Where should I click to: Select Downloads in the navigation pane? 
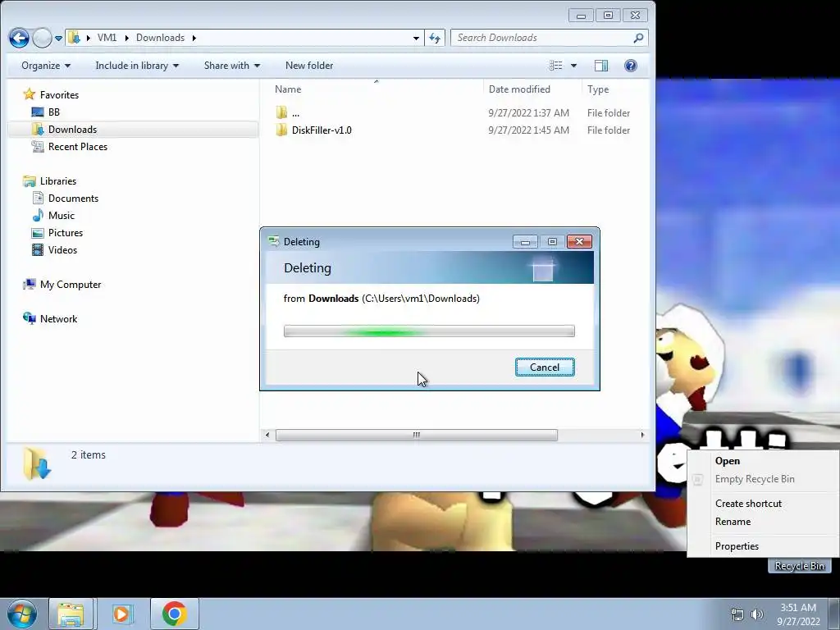pyautogui.click(x=72, y=130)
